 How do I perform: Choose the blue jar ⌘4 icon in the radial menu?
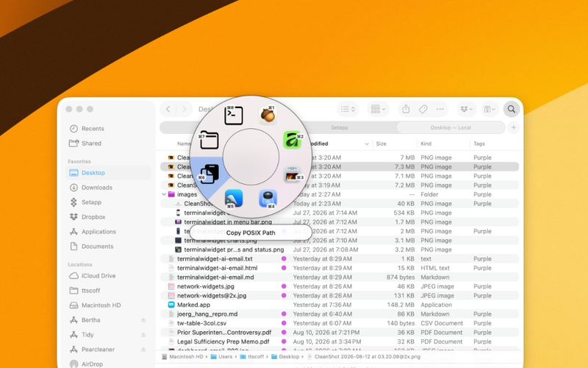[x=268, y=199]
